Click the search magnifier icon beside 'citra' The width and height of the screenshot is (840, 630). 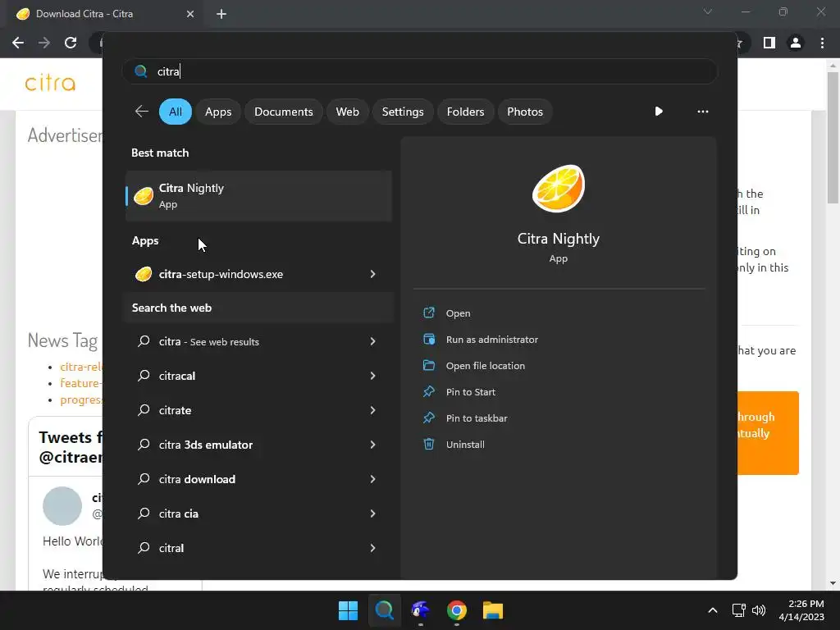(x=141, y=71)
